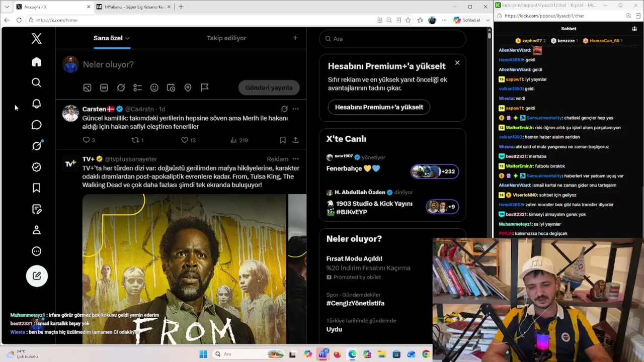
Task: Open Microsoft Teams from the taskbar
Action: pos(323,354)
